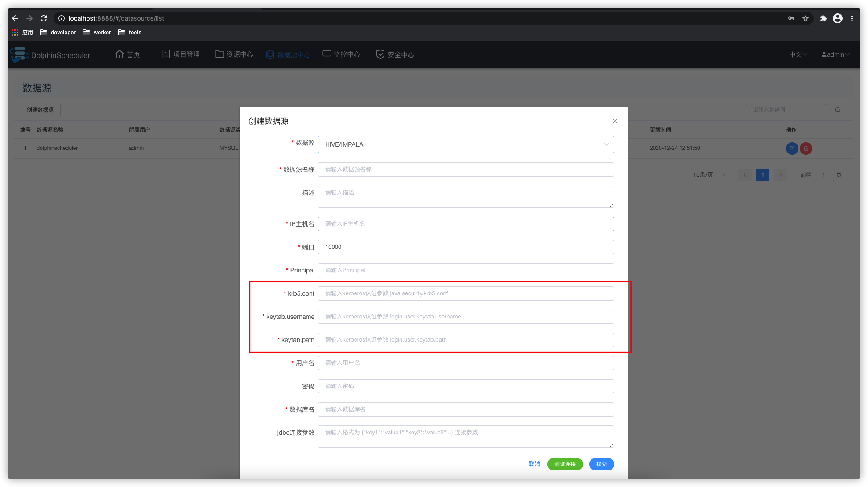868x487 pixels.
Task: Click the blue edit datasource icon
Action: click(x=792, y=149)
